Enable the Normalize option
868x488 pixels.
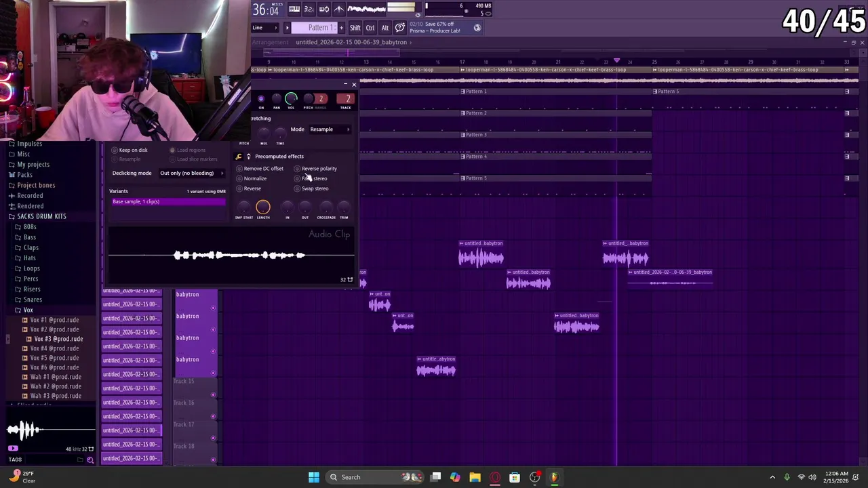[252, 179]
